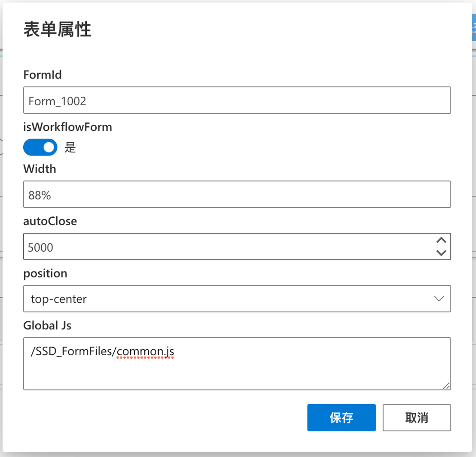This screenshot has height=457, width=476.
Task: Click the FormId field label
Action: pyautogui.click(x=43, y=75)
